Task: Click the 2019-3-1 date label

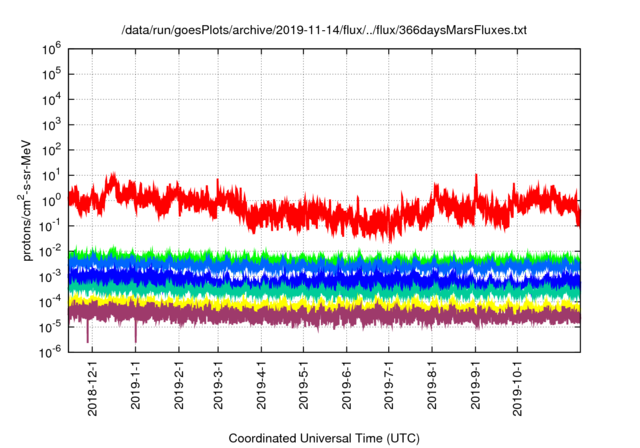Action: 218,385
